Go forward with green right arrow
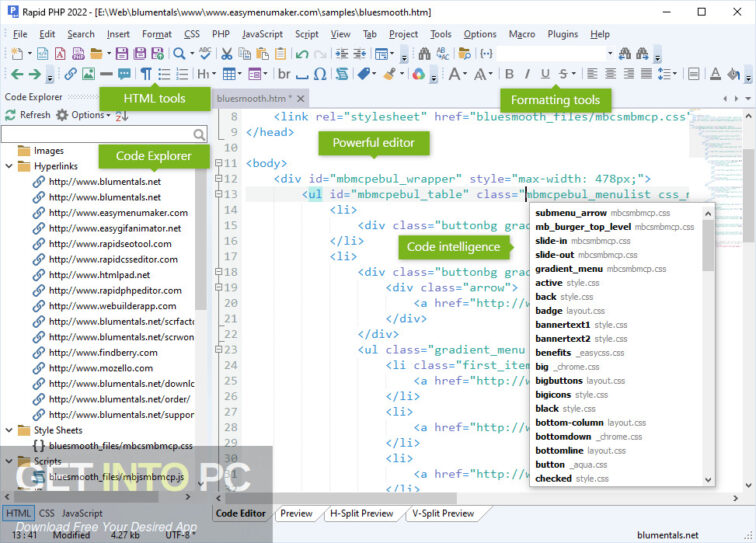This screenshot has height=543, width=756. pyautogui.click(x=34, y=74)
